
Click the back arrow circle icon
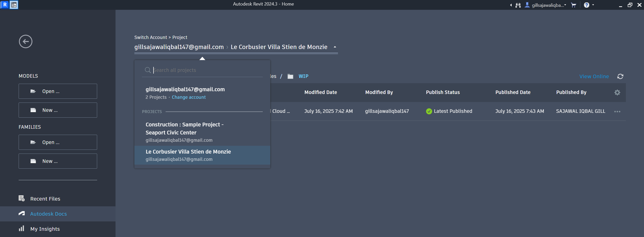tap(26, 41)
